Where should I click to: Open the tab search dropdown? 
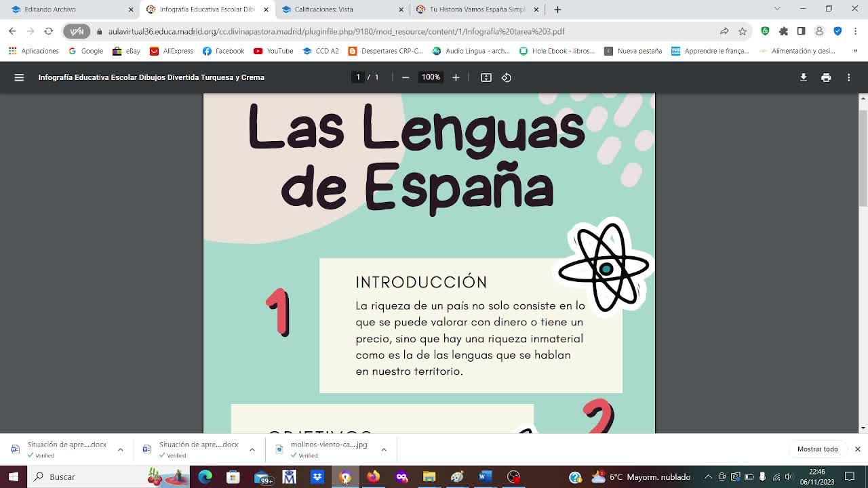pos(777,9)
